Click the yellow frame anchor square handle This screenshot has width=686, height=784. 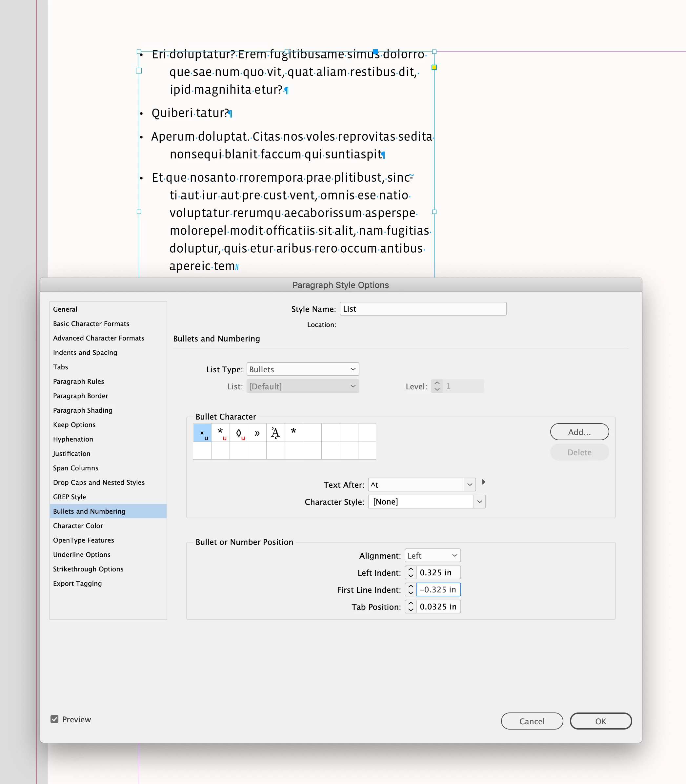point(434,67)
